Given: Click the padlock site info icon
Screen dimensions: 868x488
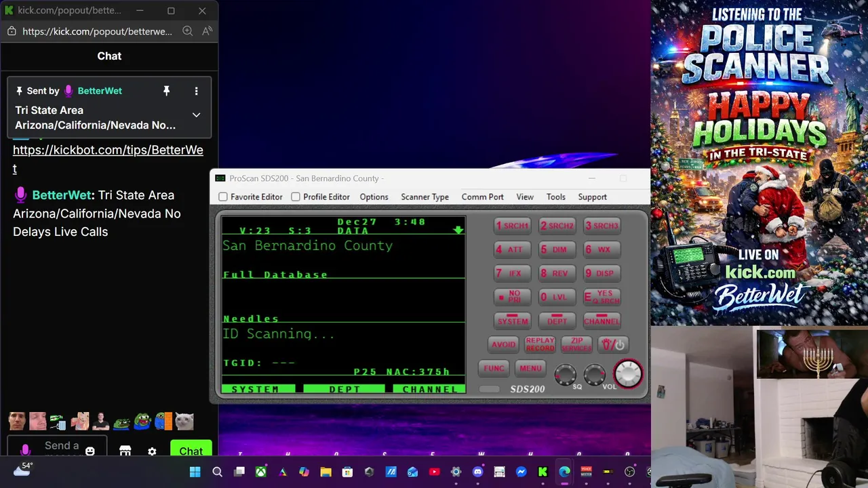Looking at the screenshot, I should pyautogui.click(x=12, y=31).
